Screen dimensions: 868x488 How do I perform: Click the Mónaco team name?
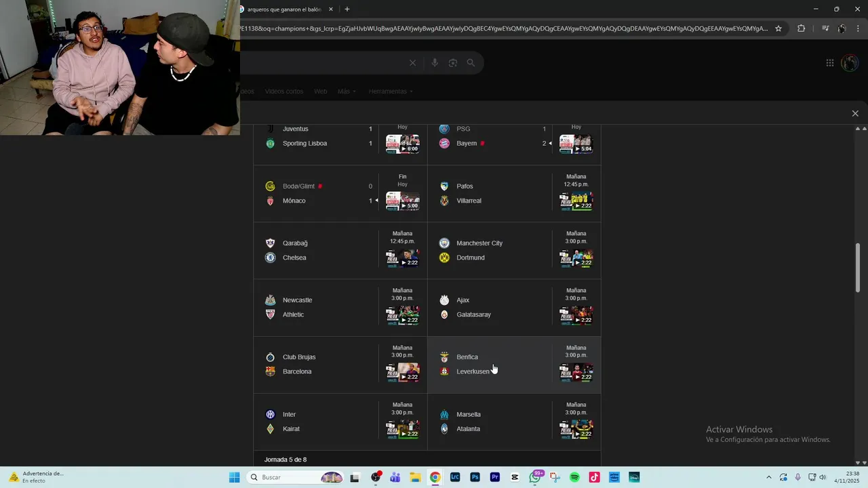[x=294, y=201]
